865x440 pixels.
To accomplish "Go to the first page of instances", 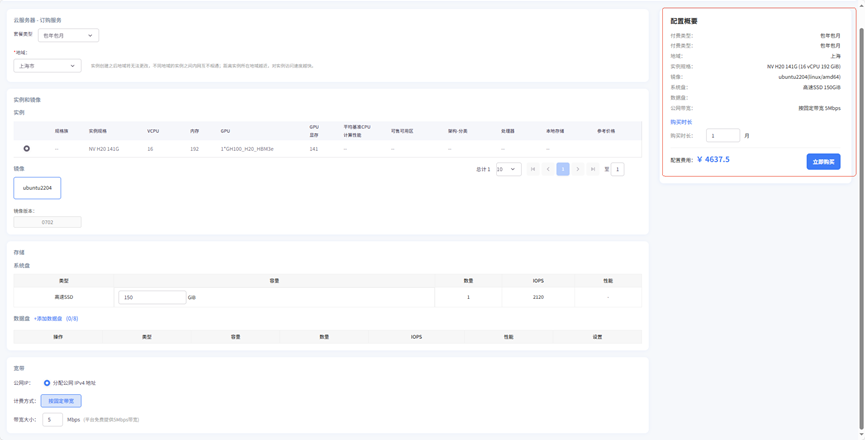I will [533, 169].
